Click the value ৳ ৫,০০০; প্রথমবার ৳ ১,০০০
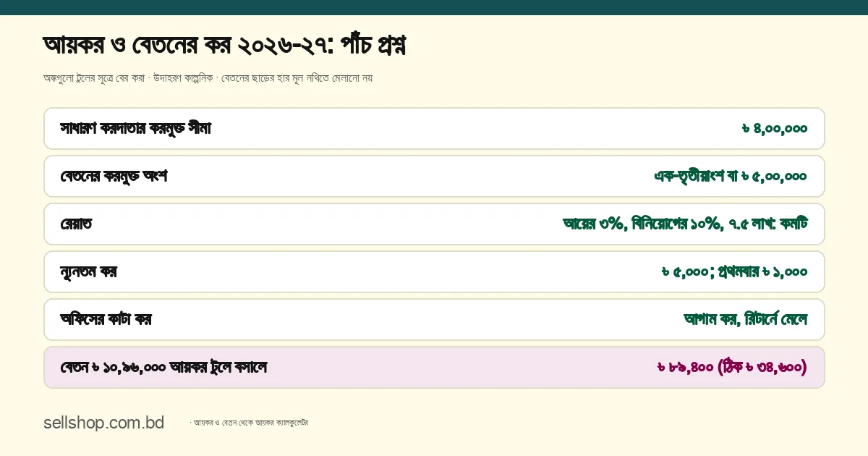 coord(734,272)
